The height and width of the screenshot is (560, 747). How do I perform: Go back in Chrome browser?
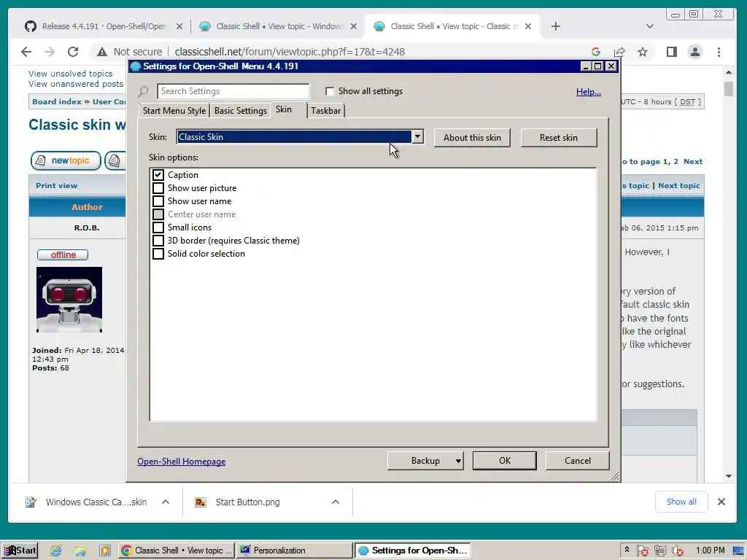26,52
